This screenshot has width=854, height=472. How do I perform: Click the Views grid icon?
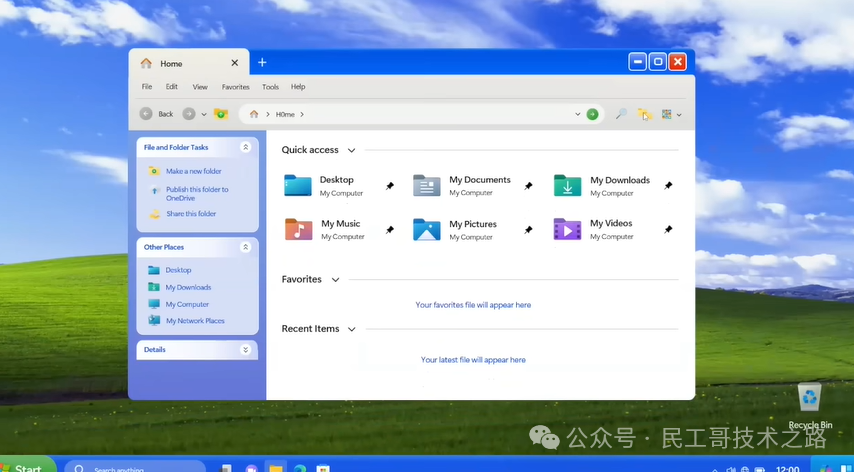tap(666, 114)
